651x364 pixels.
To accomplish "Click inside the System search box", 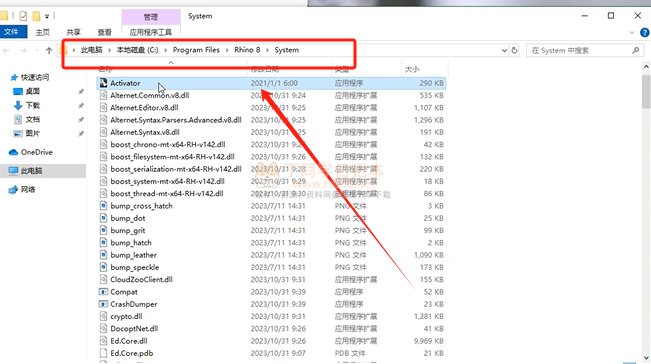I will [x=579, y=50].
